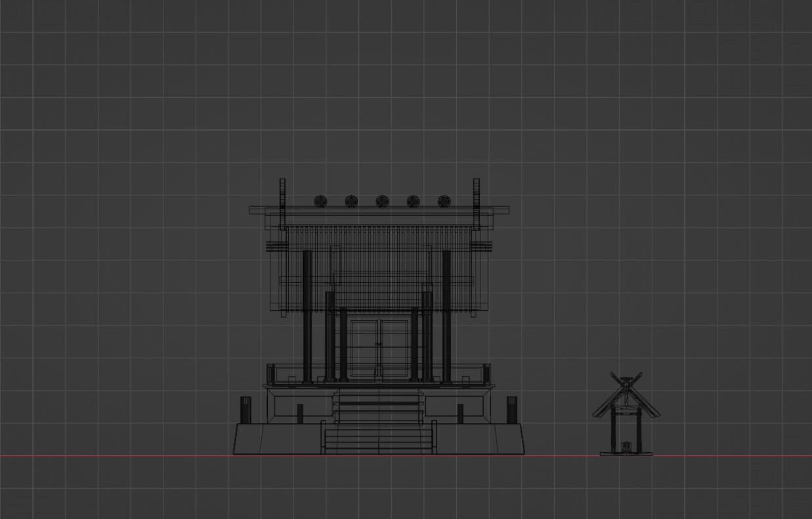Screen dimensions: 812x519
Task: Select the rightmost roof ornament cylinder
Action: [x=444, y=201]
